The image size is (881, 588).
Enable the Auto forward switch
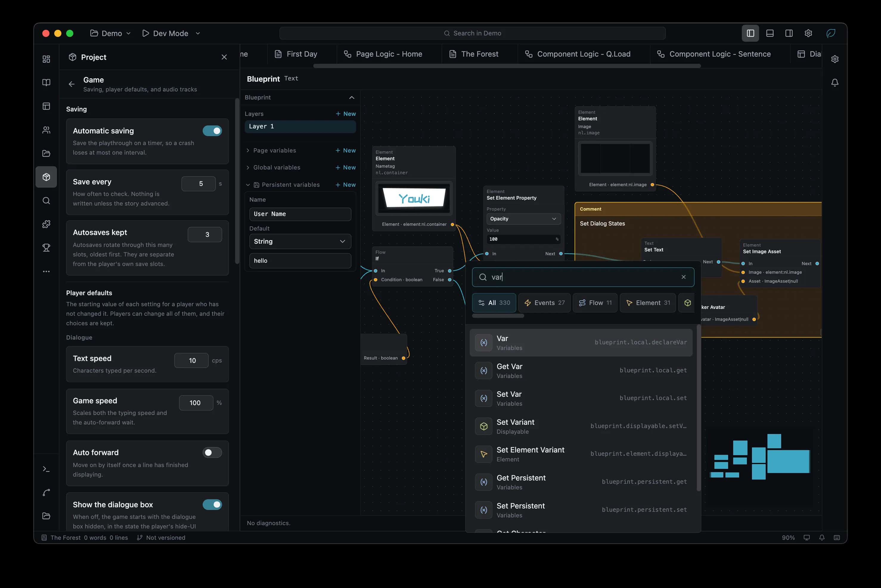pyautogui.click(x=212, y=453)
